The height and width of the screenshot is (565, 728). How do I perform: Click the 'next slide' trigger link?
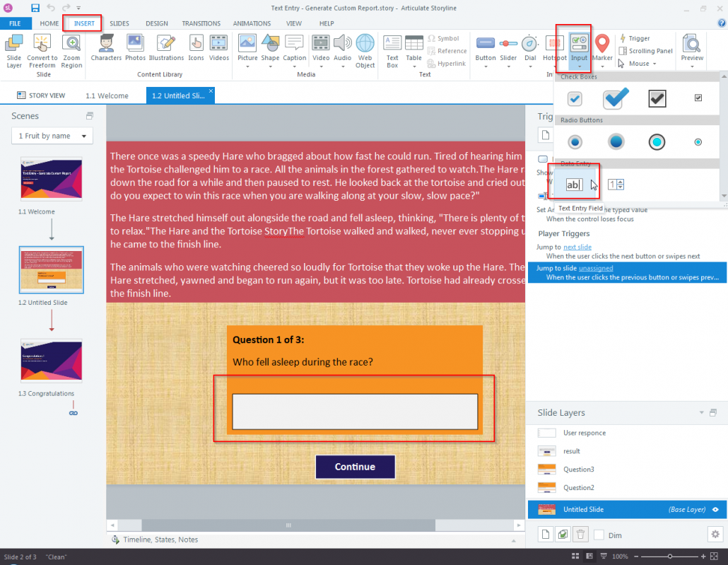click(577, 247)
